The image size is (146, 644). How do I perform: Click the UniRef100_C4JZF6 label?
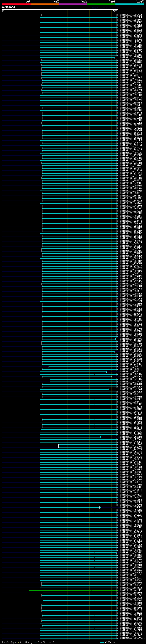(x=131, y=442)
